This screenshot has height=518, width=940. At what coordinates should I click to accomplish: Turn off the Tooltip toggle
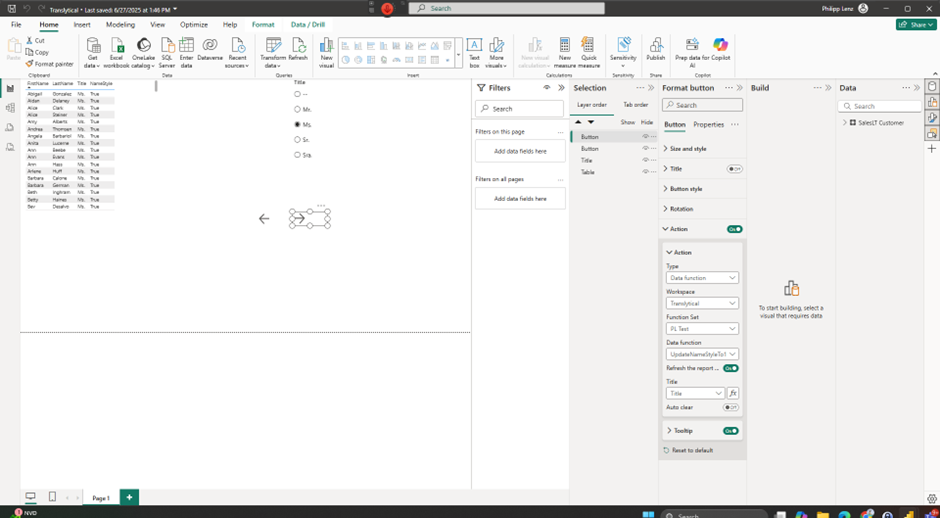pyautogui.click(x=731, y=431)
